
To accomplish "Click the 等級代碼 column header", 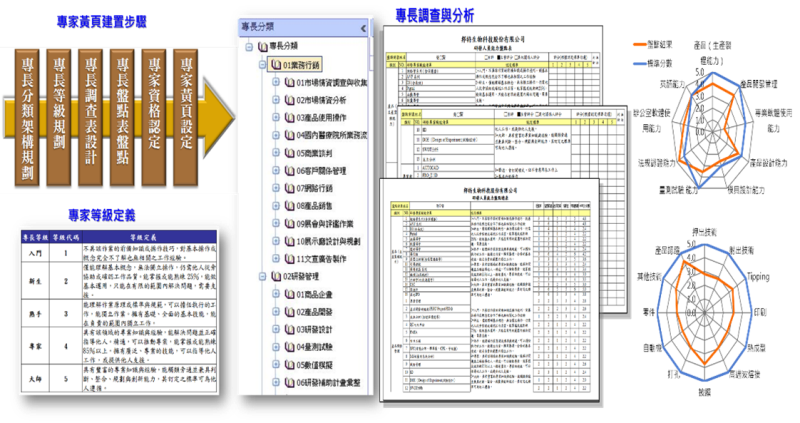I will pyautogui.click(x=66, y=237).
